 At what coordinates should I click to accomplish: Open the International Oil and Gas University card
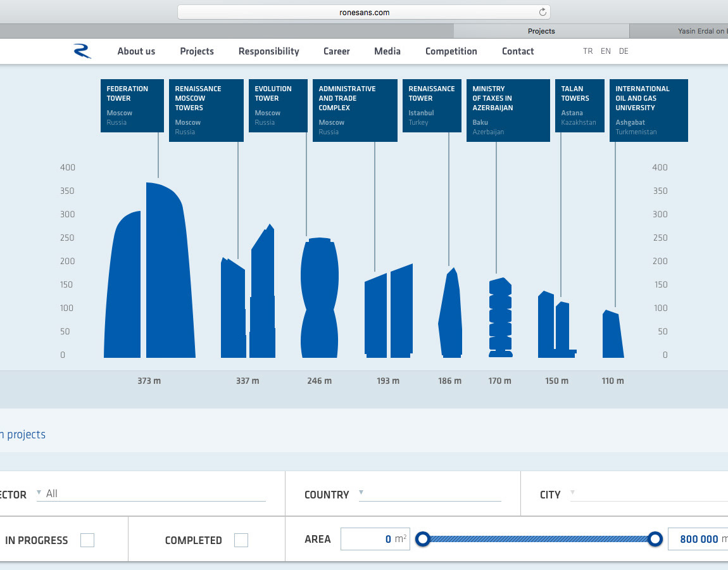tap(649, 110)
